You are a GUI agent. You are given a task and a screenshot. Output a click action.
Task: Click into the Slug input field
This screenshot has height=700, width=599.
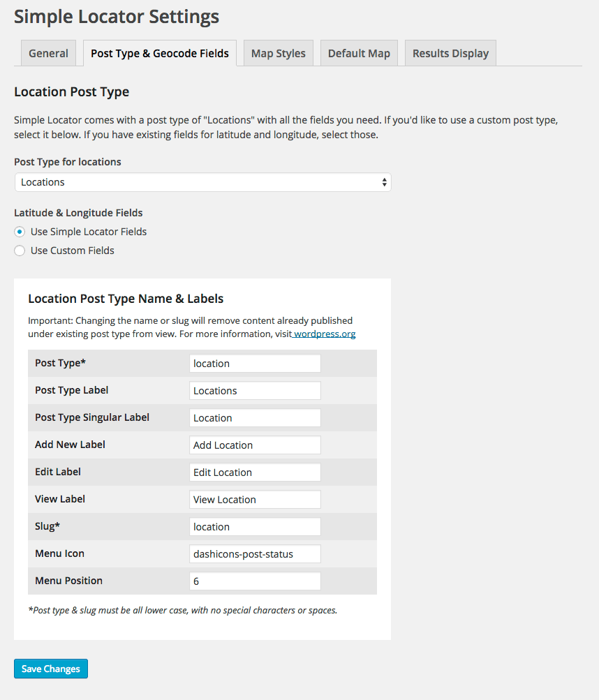[x=255, y=527]
